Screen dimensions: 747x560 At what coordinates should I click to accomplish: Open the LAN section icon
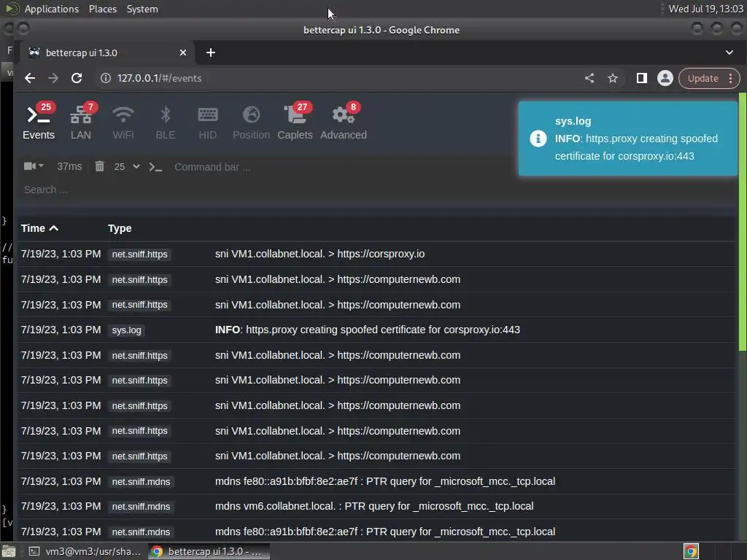pos(80,122)
